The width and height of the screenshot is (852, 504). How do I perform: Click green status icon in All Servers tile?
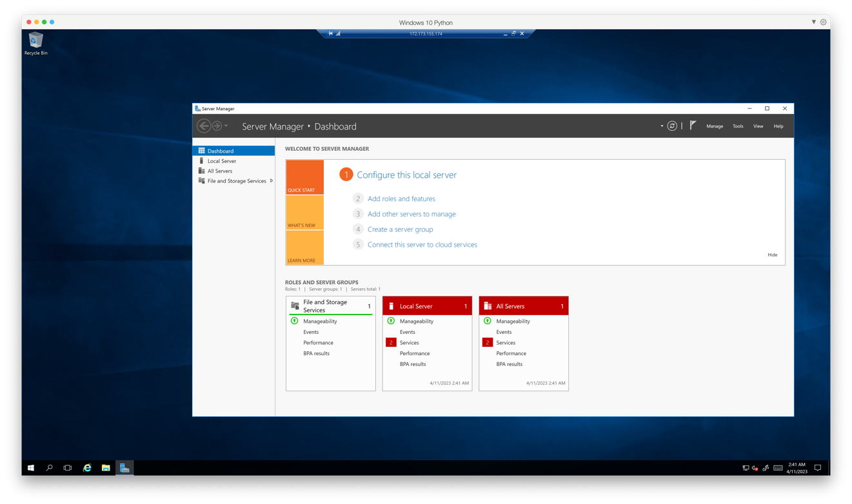[x=488, y=321]
